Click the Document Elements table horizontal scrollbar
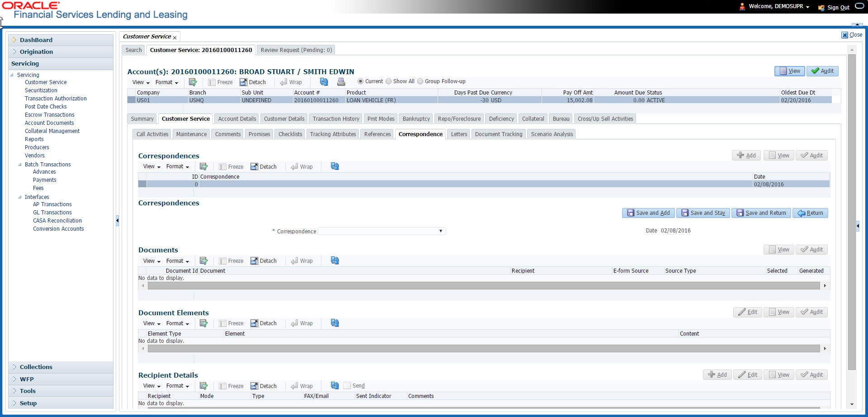868x417 pixels. click(x=484, y=349)
